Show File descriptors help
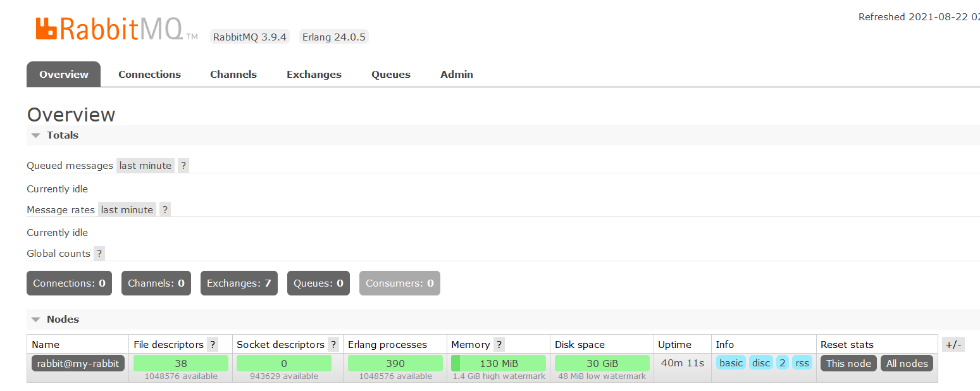This screenshot has height=391, width=980. [x=213, y=345]
